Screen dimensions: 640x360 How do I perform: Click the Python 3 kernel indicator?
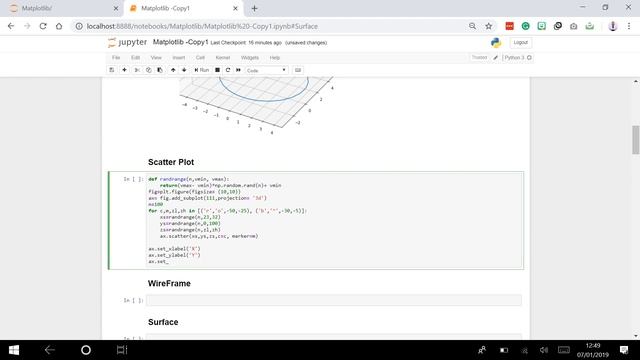(518, 58)
